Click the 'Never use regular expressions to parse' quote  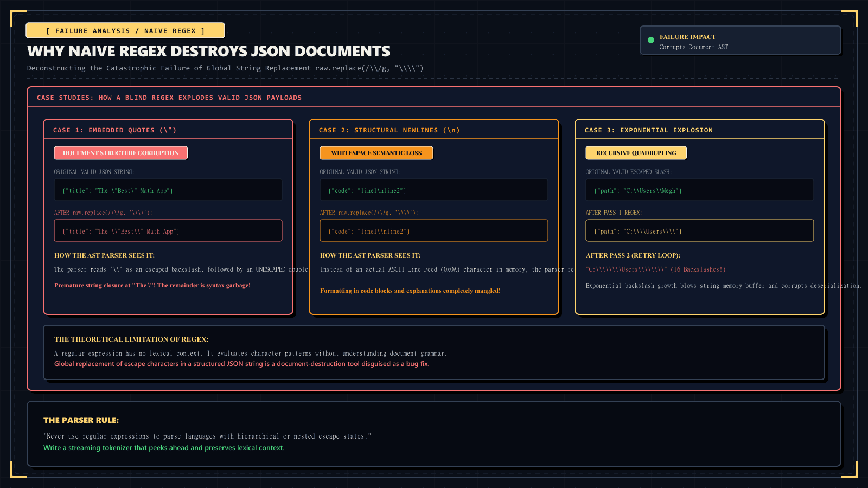207,436
